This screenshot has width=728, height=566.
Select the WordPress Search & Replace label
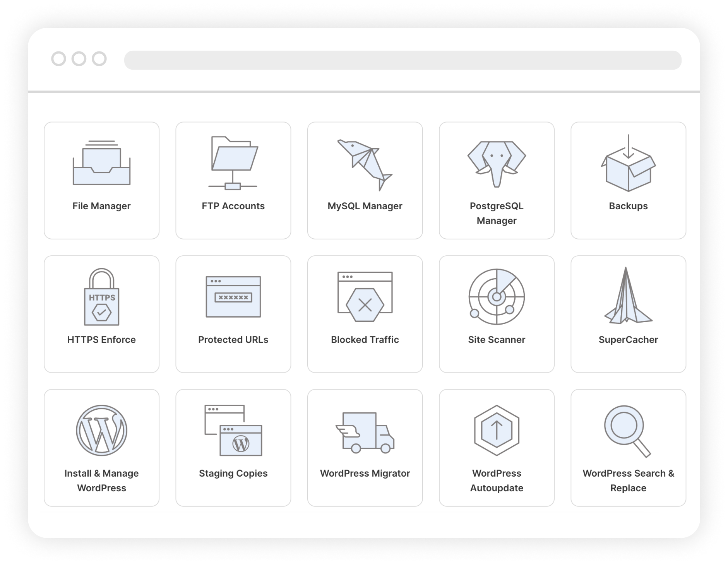tap(628, 481)
